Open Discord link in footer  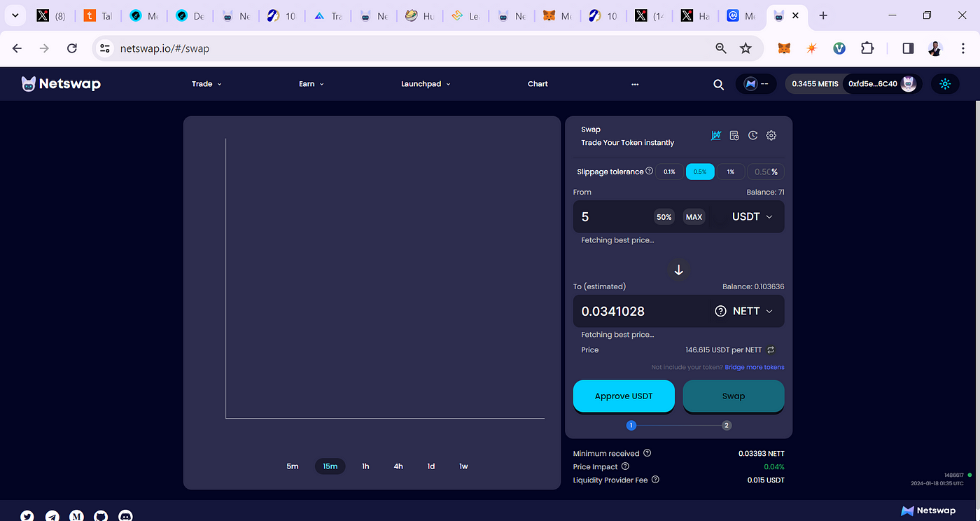(125, 516)
